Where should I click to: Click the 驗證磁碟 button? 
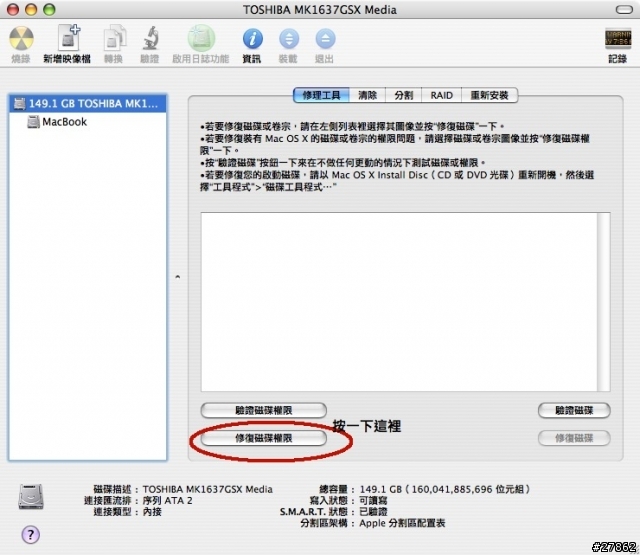point(574,410)
